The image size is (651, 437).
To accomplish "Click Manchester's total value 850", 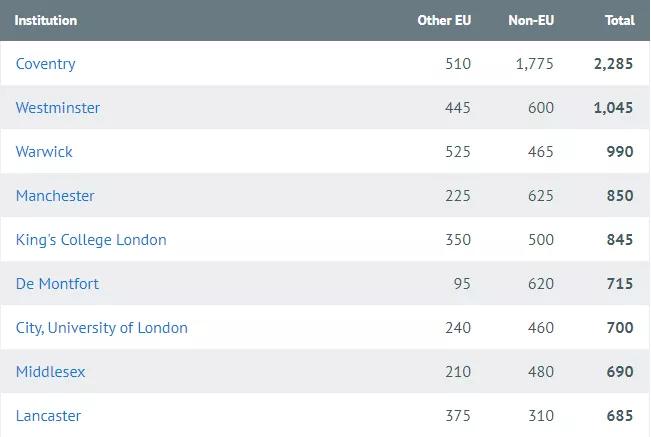I will [619, 196].
